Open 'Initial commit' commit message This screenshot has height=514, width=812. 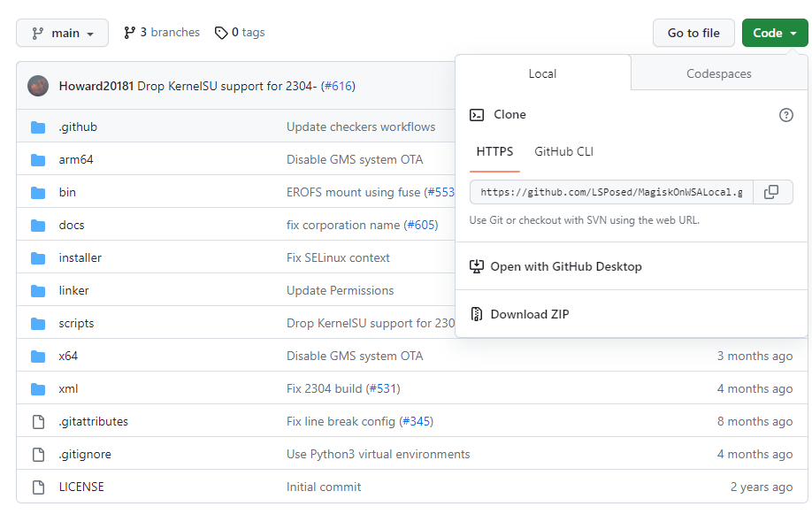324,487
